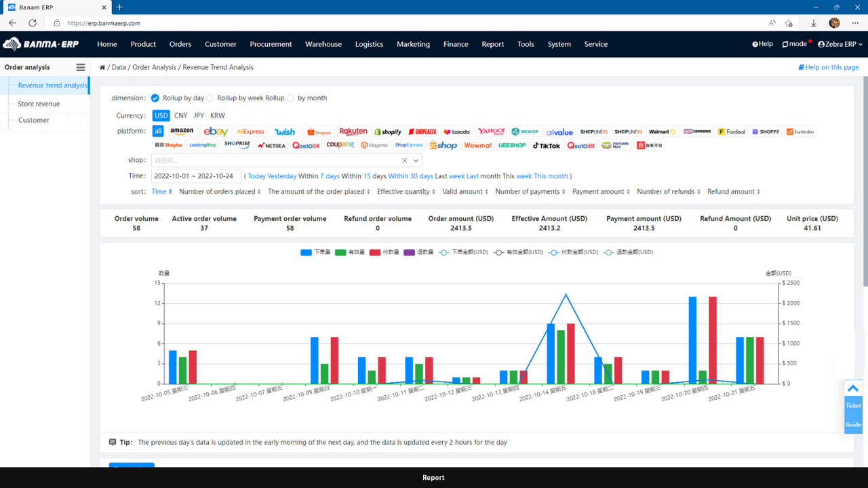Screen dimensions: 868x488
Task: Click the Help icon in the top bar
Action: 755,43
